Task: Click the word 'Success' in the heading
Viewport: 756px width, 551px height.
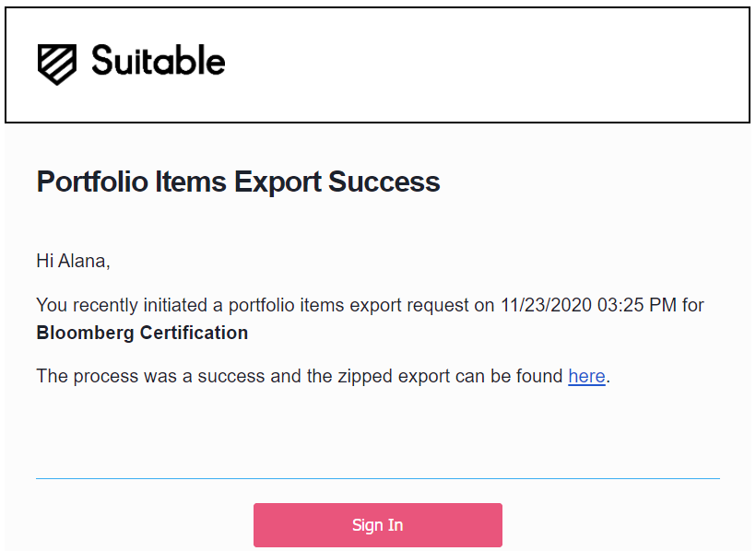Action: [x=384, y=182]
